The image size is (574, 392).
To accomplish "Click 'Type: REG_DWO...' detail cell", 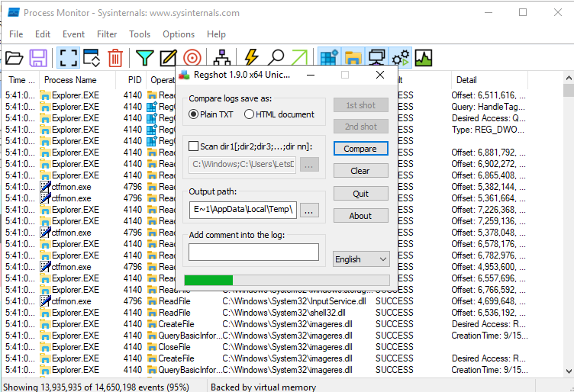I will pyautogui.click(x=488, y=130).
